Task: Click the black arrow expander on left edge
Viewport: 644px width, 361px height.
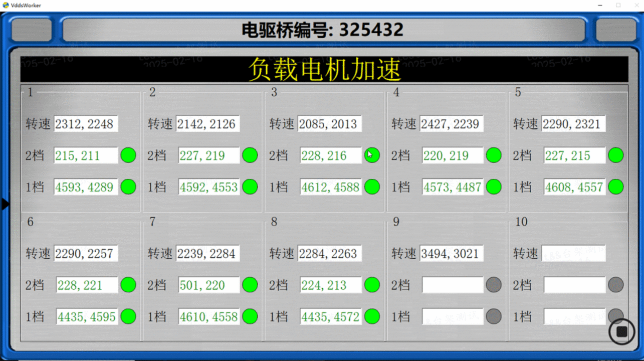Action: click(5, 204)
